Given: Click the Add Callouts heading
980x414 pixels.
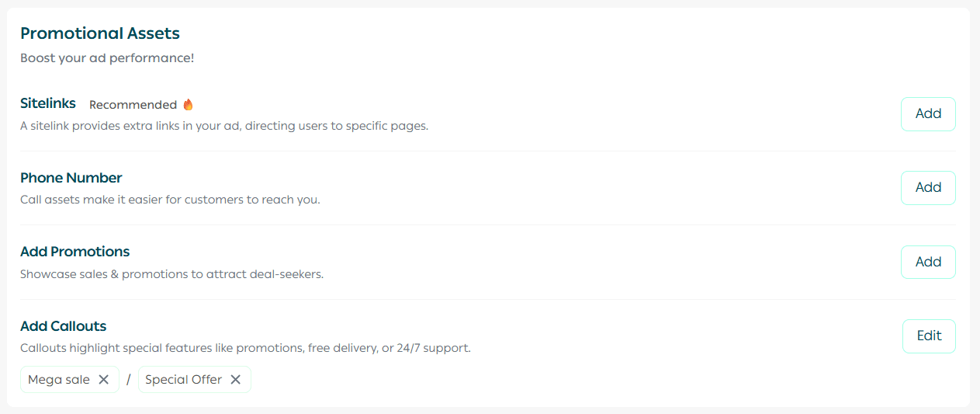Looking at the screenshot, I should click(x=63, y=326).
